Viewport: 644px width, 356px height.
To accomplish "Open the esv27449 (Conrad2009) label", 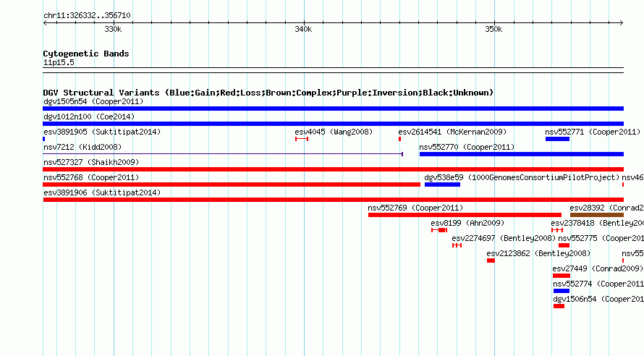I will pos(598,268).
